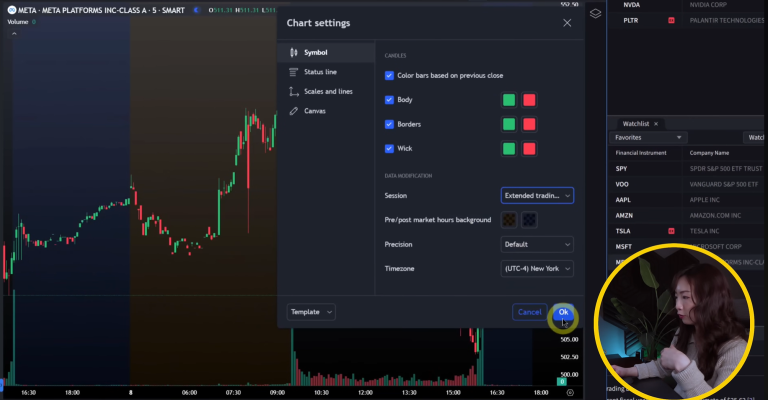Click the candlestick icon next to Symbol
The width and height of the screenshot is (768, 400).
tap(293, 52)
